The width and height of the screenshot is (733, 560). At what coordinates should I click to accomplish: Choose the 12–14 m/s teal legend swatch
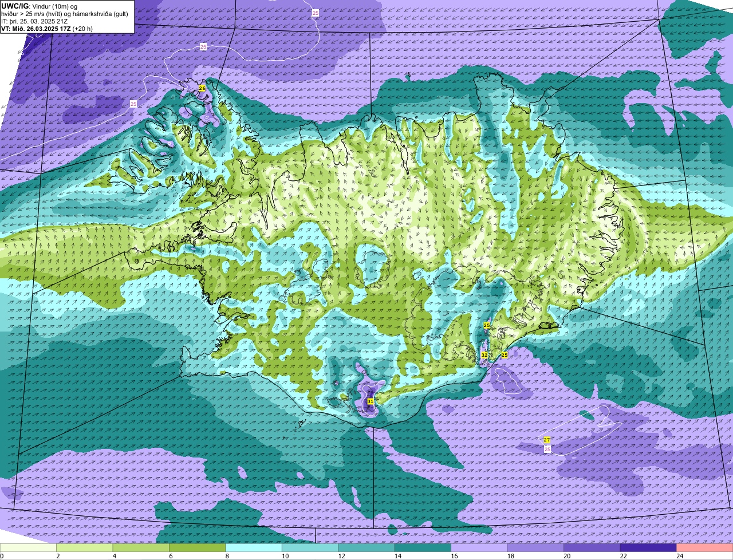pos(366,547)
